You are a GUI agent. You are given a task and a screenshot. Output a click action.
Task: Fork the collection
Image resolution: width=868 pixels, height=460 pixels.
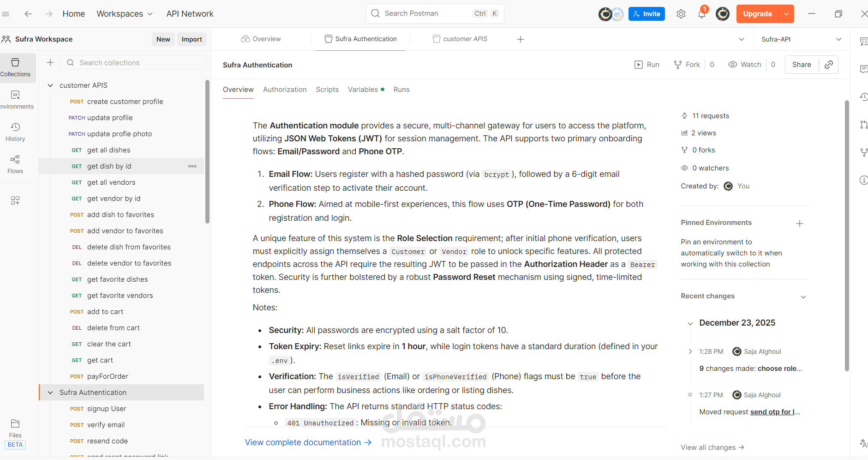687,65
